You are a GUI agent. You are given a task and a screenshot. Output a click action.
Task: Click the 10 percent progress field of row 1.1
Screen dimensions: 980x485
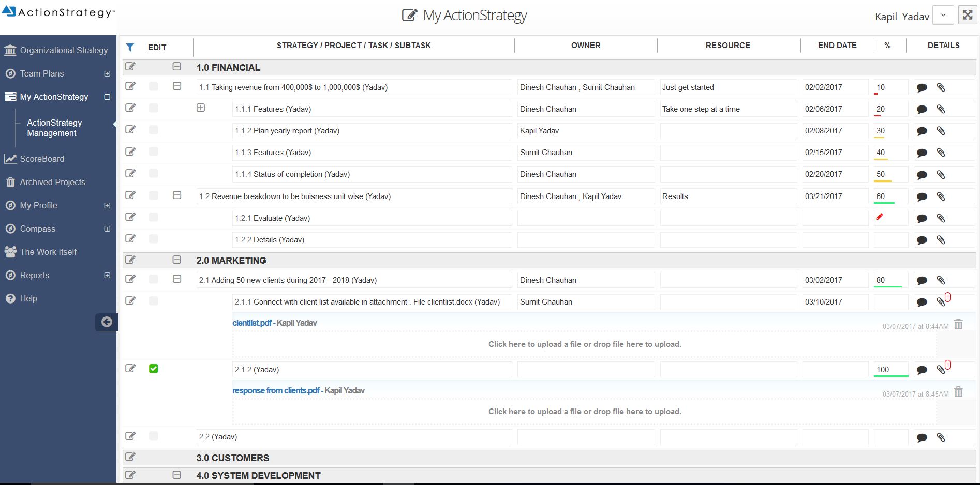click(890, 87)
